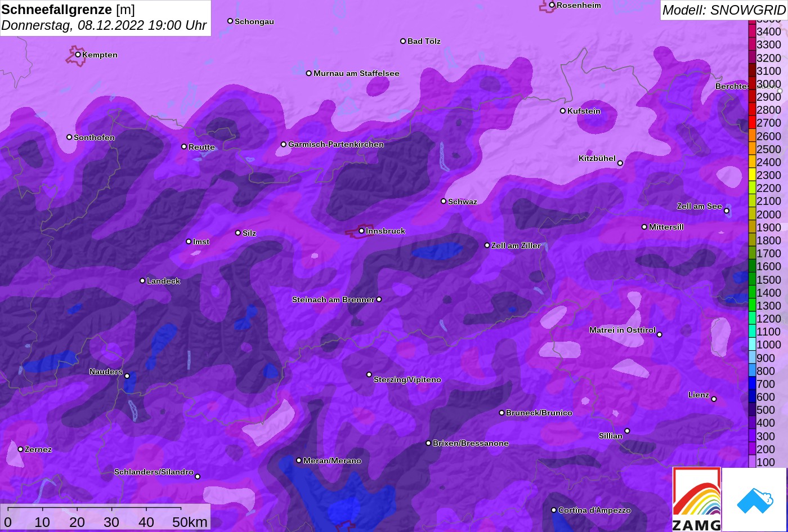Select the Matrei in Osttirol marker dot

(660, 334)
